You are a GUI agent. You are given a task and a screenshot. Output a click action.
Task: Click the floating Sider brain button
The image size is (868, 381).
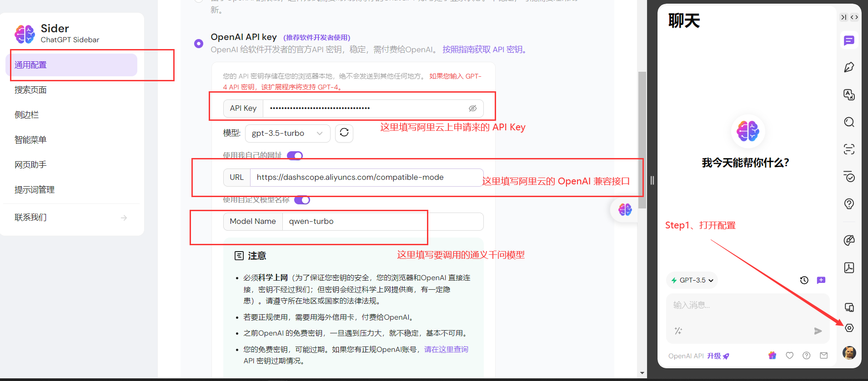pyautogui.click(x=625, y=209)
